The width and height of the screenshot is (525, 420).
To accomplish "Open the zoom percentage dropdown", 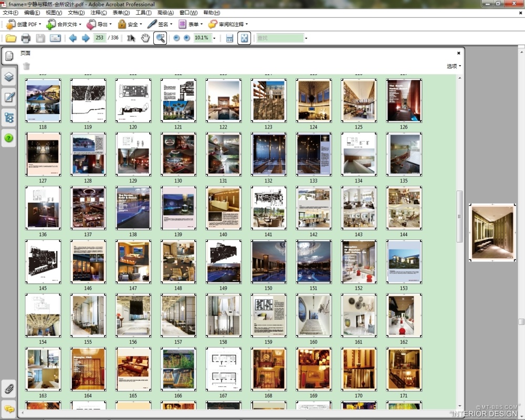I will (214, 38).
